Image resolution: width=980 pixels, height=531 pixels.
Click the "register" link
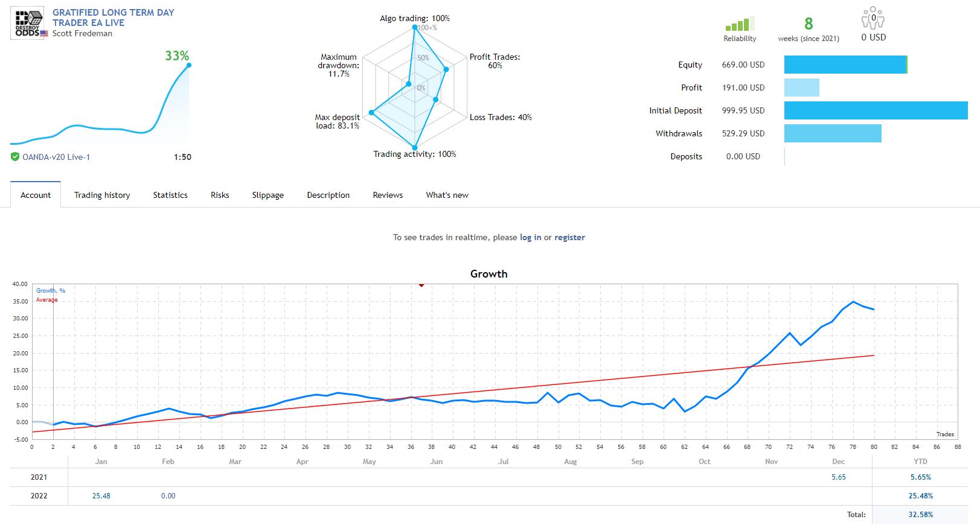[x=569, y=237]
